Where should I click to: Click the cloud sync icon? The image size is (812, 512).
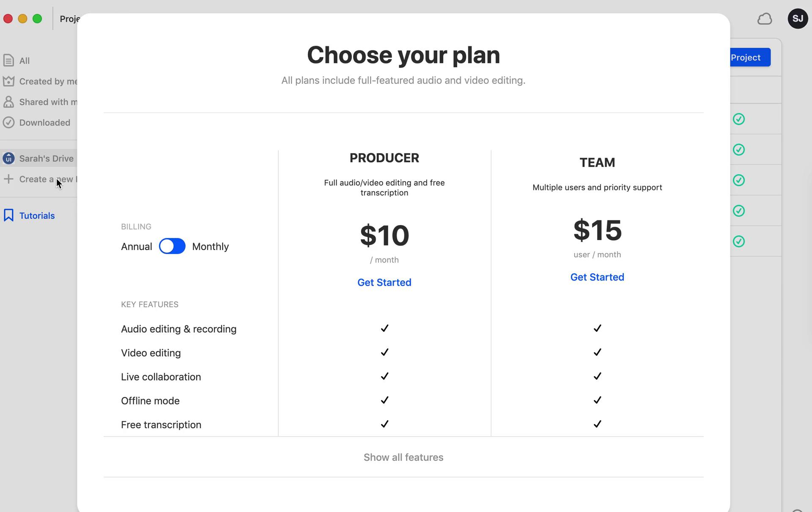(764, 18)
